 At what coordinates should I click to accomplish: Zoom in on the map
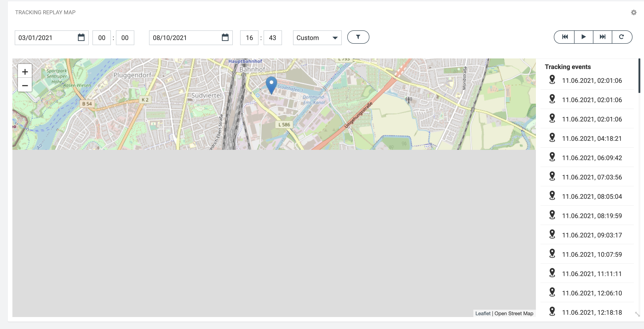pos(25,72)
